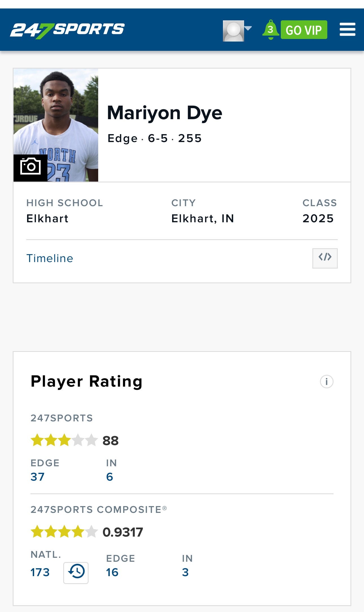This screenshot has width=364, height=612.
Task: Open the embed code icon
Action: [325, 258]
